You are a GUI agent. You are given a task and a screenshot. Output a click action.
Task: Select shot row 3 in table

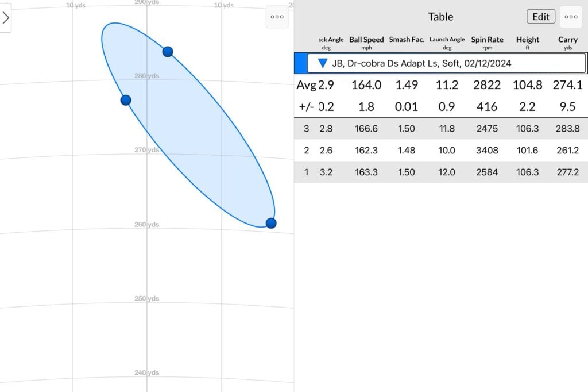[440, 129]
